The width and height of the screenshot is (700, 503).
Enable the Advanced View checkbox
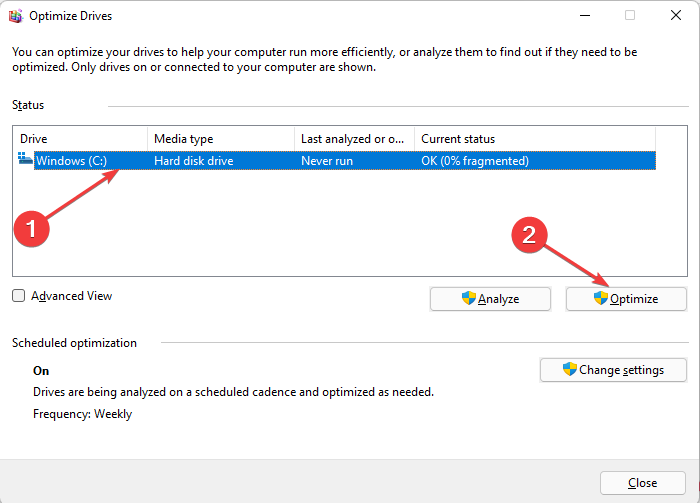[19, 296]
